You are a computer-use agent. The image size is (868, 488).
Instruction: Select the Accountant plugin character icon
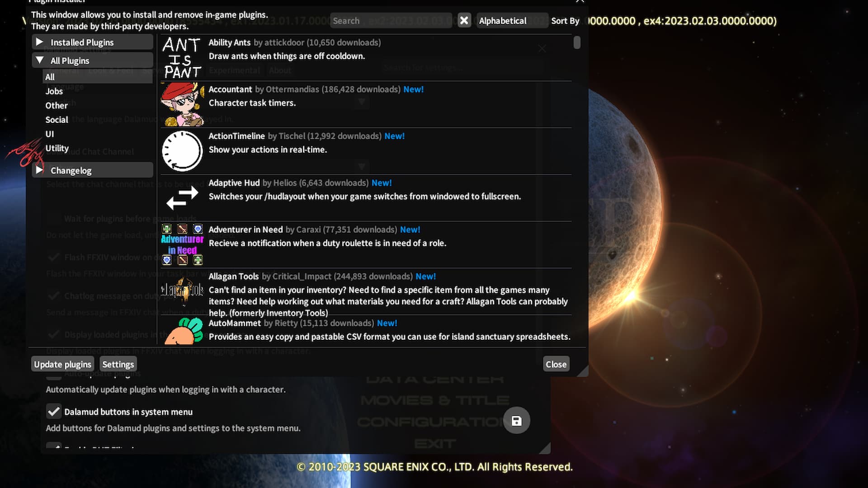(x=182, y=104)
